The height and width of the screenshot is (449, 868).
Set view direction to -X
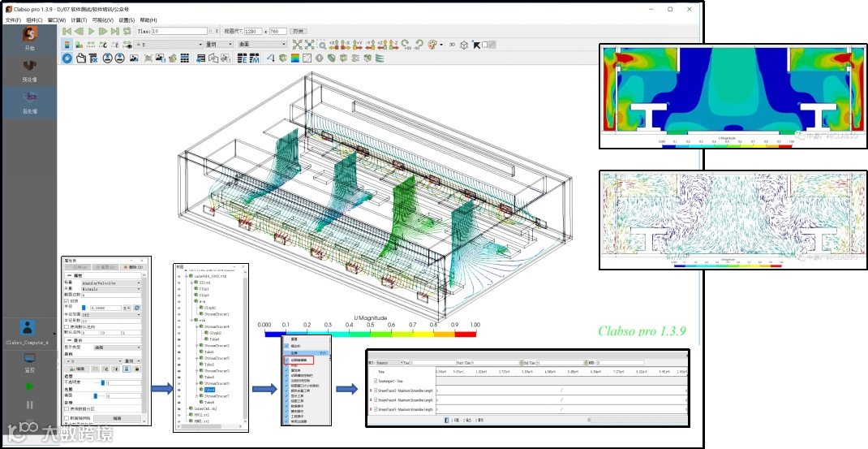coord(346,45)
